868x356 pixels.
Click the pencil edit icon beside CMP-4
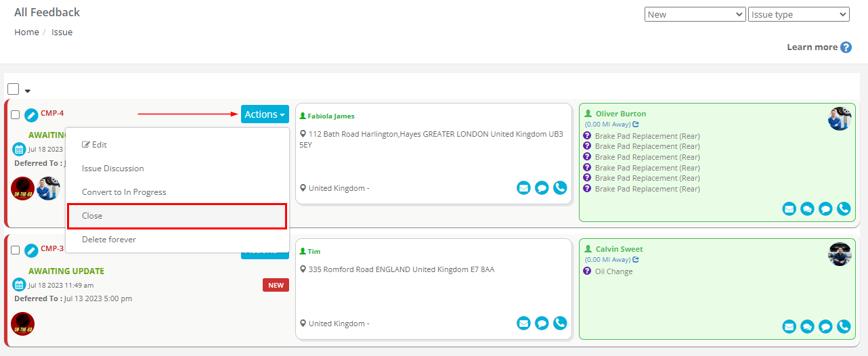[x=31, y=115]
